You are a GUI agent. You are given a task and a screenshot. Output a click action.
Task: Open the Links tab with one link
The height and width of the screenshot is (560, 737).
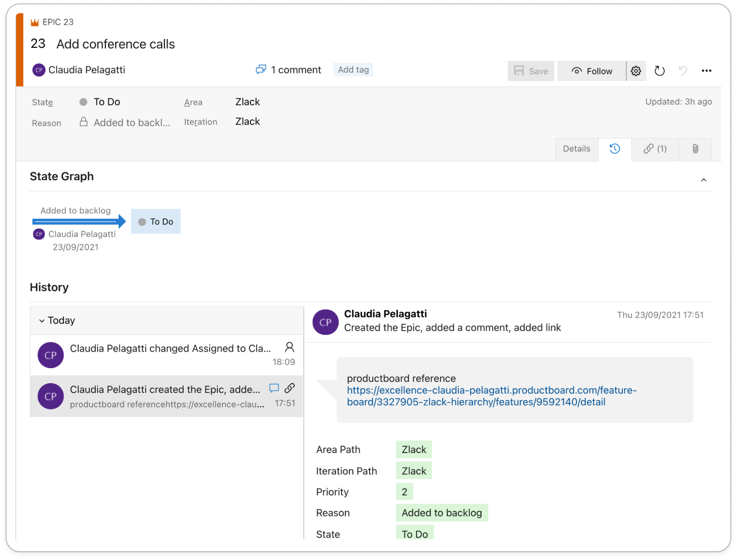[x=655, y=149]
